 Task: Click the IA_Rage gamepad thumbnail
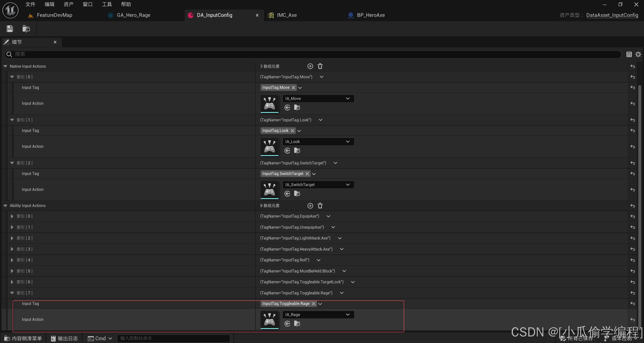click(270, 320)
